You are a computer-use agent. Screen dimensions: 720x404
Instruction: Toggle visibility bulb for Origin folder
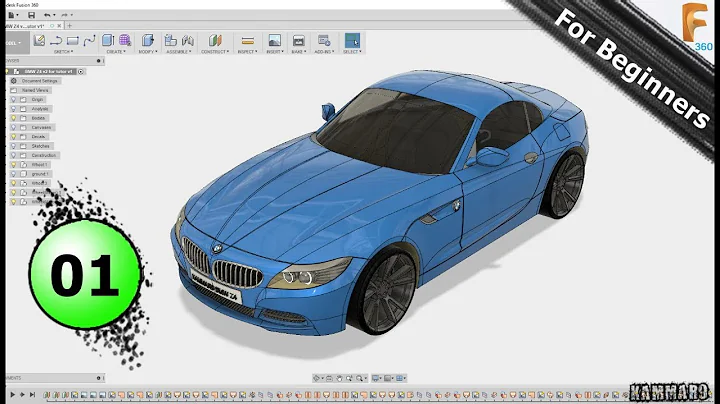point(13,100)
